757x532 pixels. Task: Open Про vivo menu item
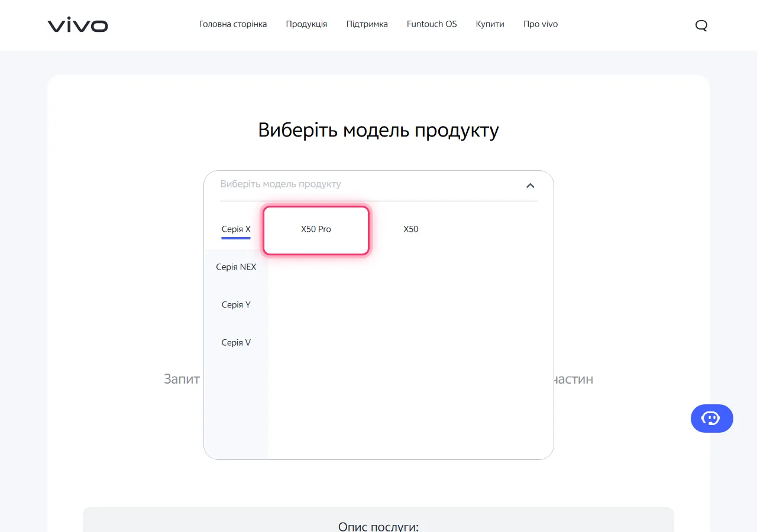coord(541,24)
